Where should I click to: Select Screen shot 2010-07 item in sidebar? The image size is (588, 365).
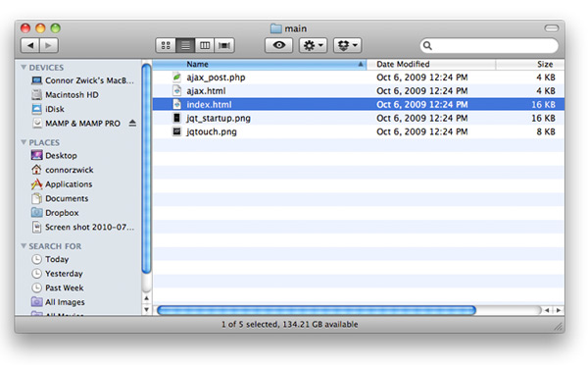click(83, 228)
